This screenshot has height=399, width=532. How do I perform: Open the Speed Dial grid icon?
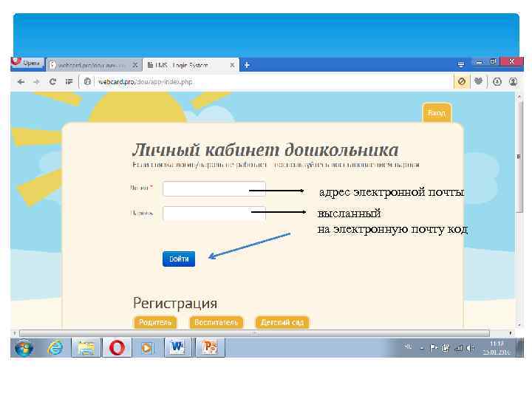coord(69,82)
